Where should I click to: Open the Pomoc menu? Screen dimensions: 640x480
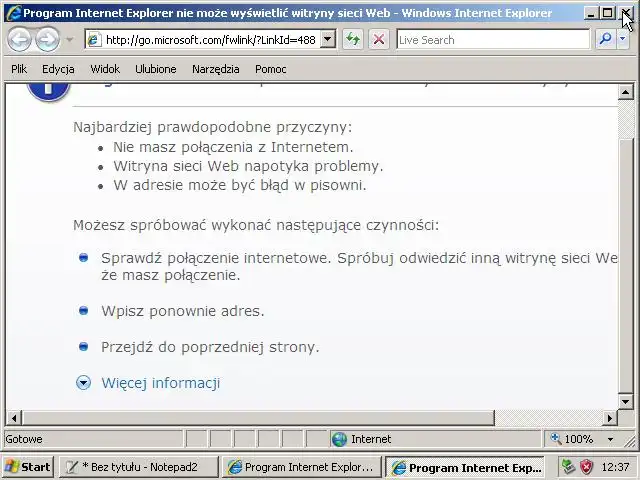click(270, 69)
